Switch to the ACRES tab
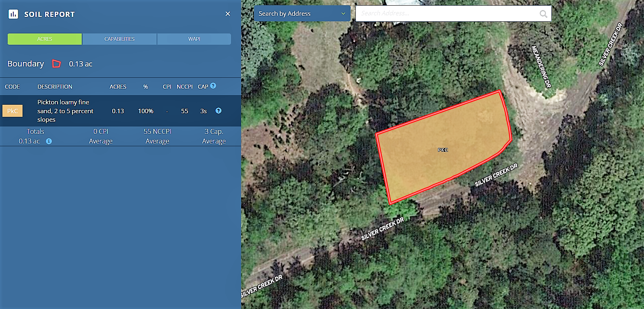 (x=45, y=39)
